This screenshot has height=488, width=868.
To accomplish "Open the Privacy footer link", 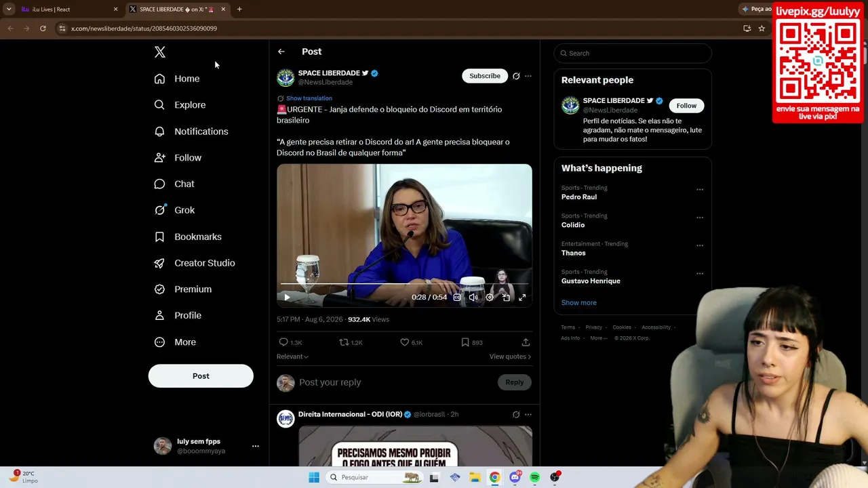I will (x=593, y=327).
